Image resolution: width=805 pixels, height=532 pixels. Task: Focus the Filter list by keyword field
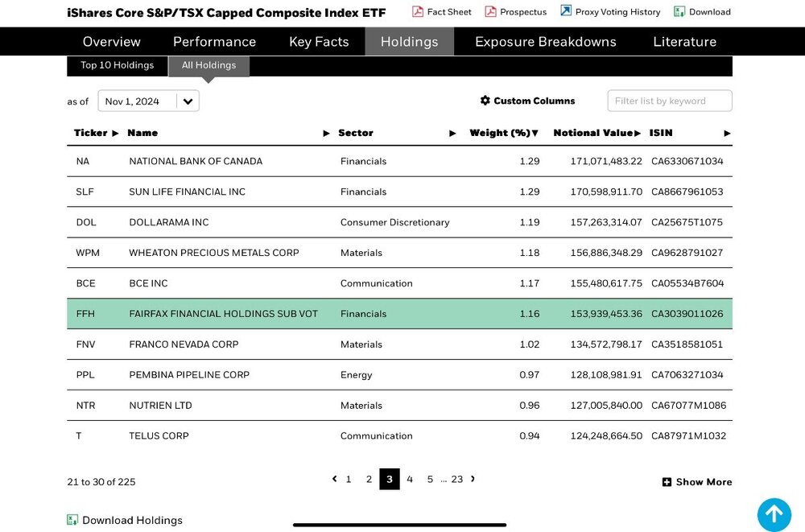(x=670, y=101)
